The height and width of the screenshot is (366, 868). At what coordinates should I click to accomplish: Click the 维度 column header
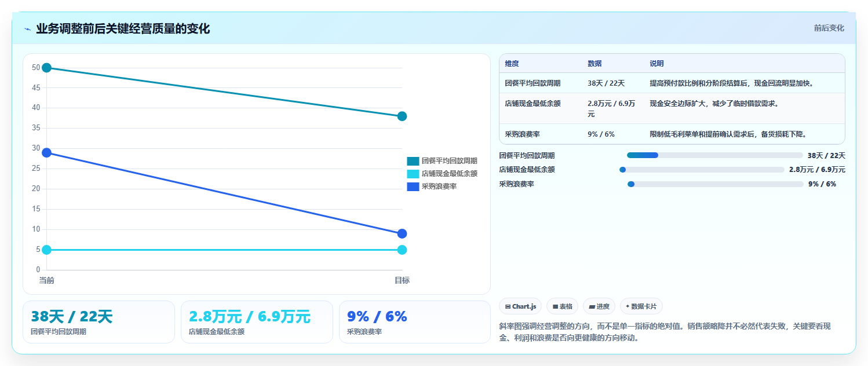(x=512, y=64)
